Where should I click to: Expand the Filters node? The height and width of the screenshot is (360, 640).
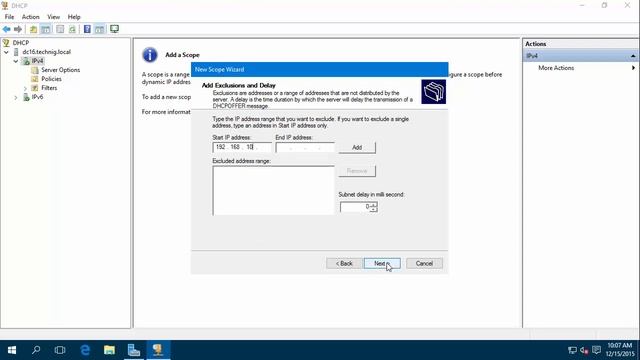pyautogui.click(x=25, y=88)
